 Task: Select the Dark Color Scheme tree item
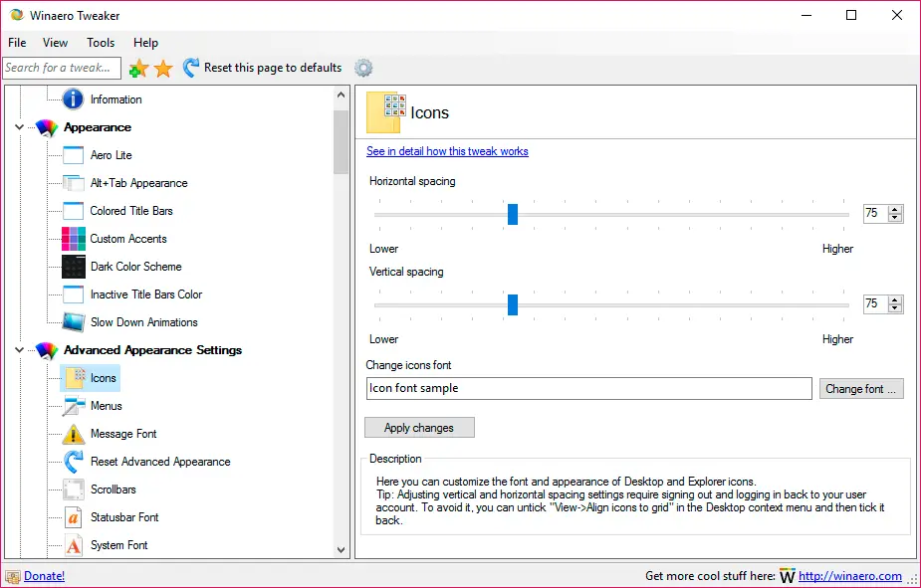[x=136, y=267]
